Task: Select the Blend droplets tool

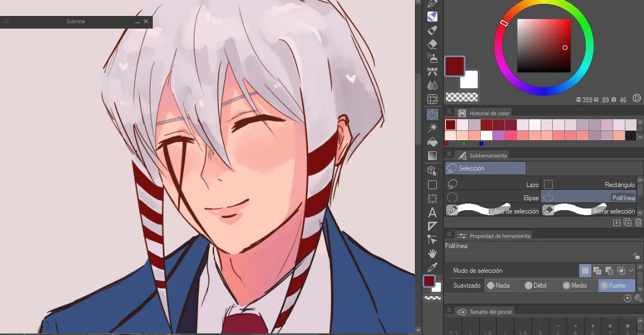Action: pyautogui.click(x=432, y=85)
